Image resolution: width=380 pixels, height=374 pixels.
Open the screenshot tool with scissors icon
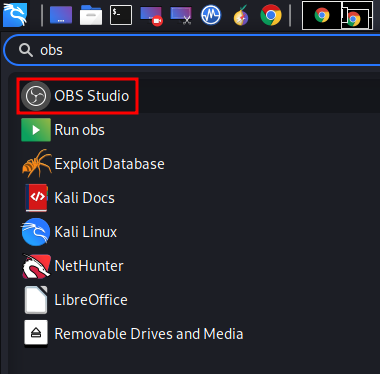(x=181, y=16)
